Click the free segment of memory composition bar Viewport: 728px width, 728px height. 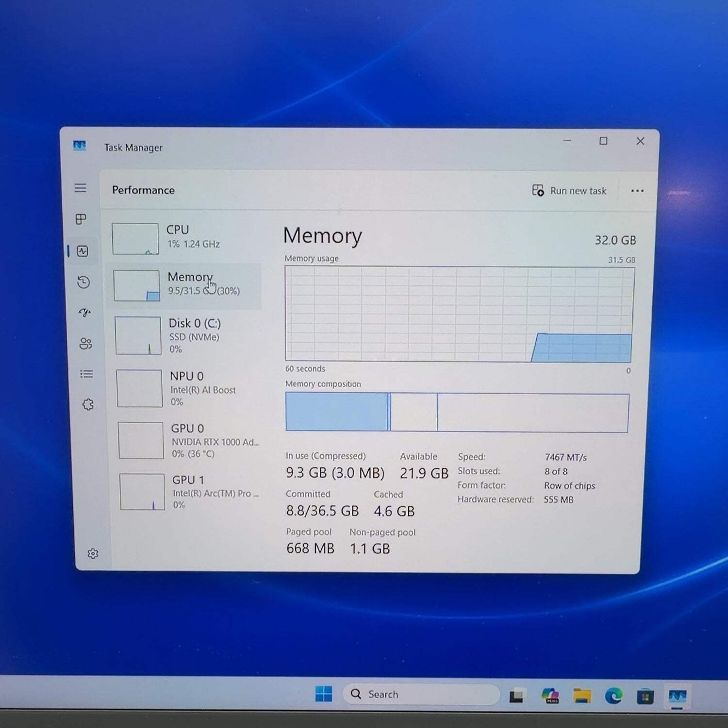pyautogui.click(x=533, y=413)
